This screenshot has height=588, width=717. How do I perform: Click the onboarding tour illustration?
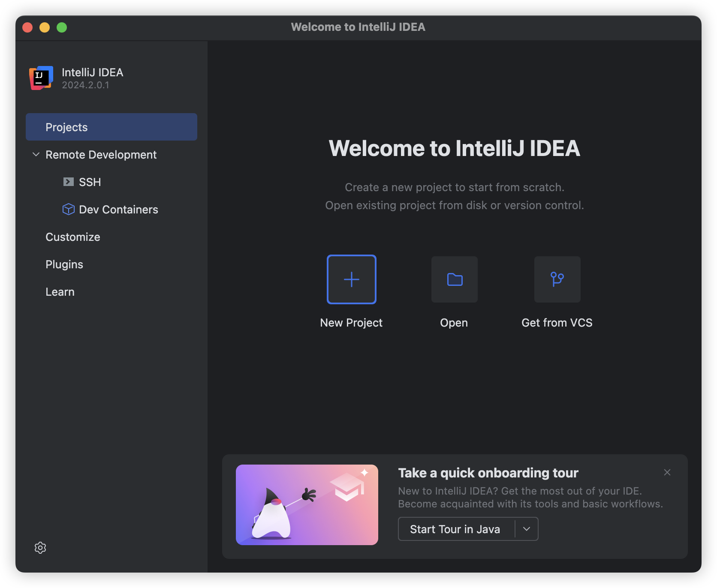point(307,505)
